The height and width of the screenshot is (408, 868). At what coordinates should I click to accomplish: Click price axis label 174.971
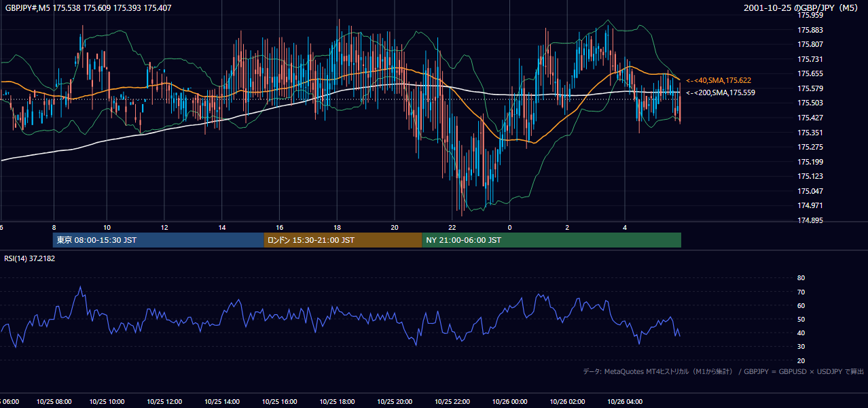(810, 205)
